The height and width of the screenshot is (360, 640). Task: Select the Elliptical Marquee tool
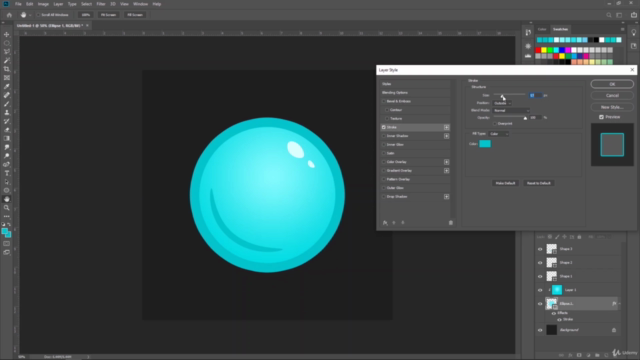click(x=7, y=43)
